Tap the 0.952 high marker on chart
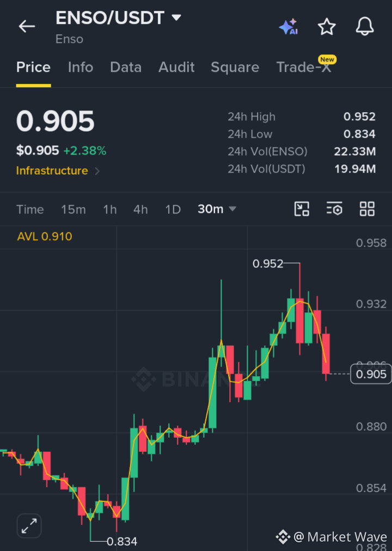The height and width of the screenshot is (551, 392). pyautogui.click(x=268, y=264)
